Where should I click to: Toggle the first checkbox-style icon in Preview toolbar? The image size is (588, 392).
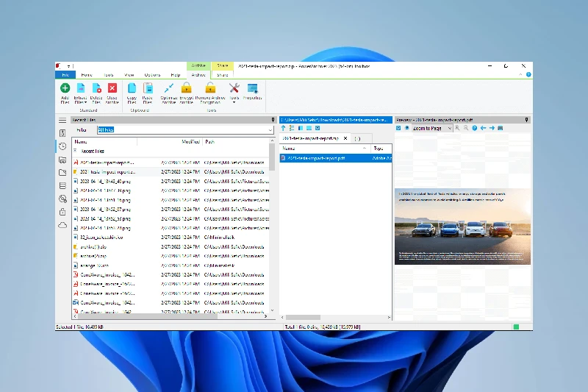[x=398, y=128]
